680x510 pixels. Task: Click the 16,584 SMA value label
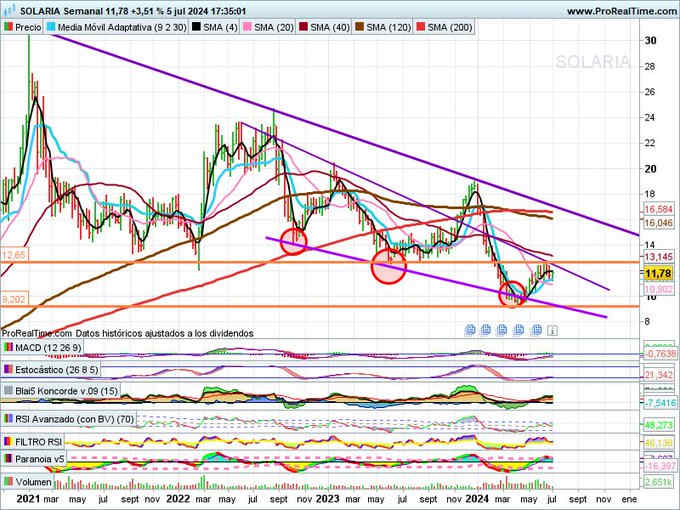pos(658,209)
